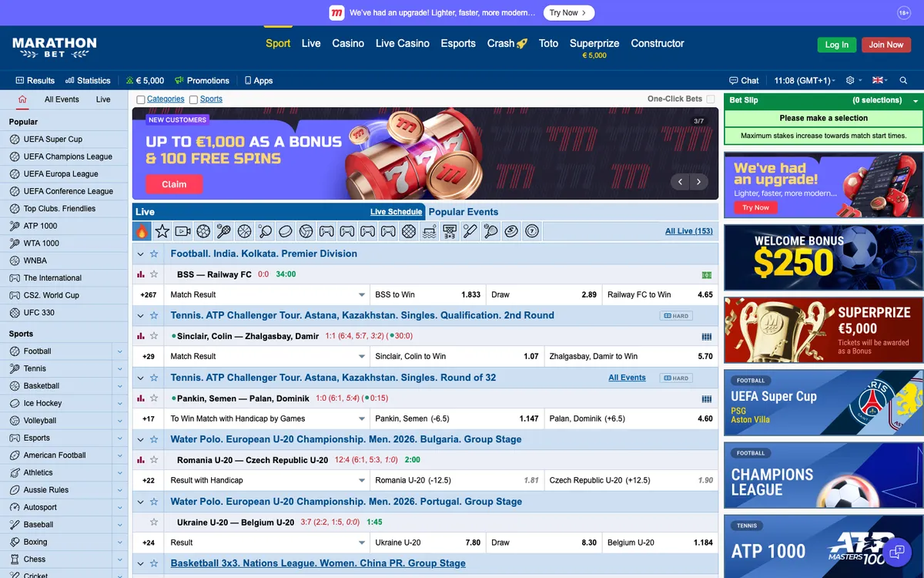Expand the Ice Hockey chevron in sidebar

120,403
